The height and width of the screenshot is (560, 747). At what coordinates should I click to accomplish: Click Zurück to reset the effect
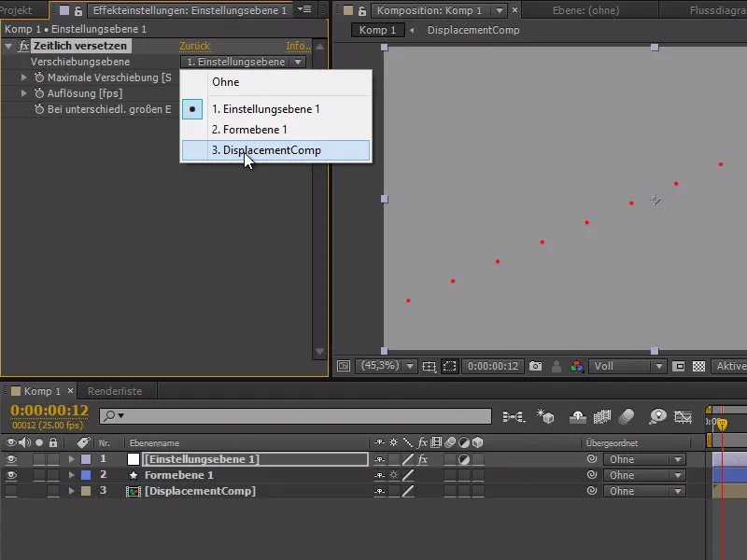[194, 46]
